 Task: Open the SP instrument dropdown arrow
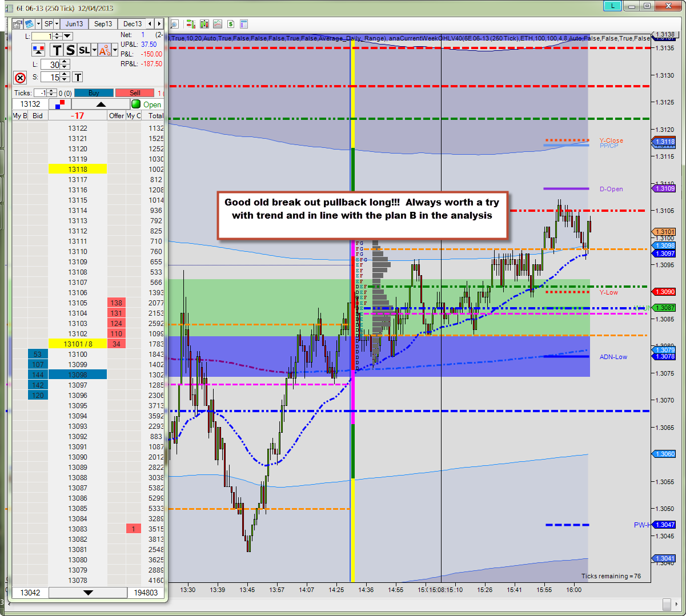tap(57, 24)
